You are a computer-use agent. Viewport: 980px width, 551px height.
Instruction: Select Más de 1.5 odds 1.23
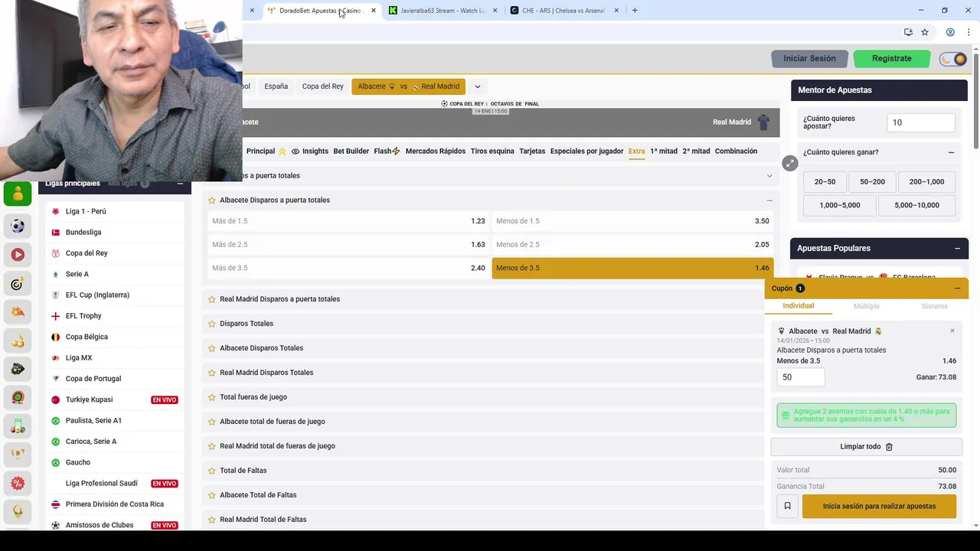click(348, 221)
